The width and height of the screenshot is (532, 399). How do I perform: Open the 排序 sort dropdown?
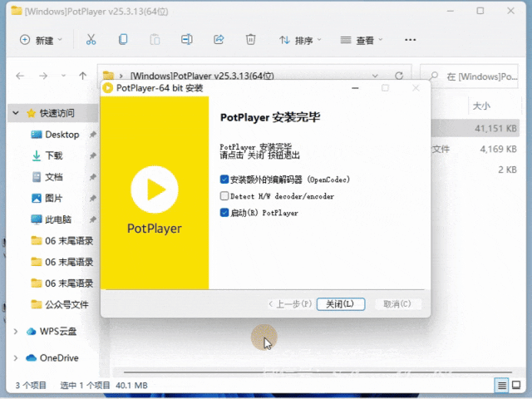tap(300, 40)
